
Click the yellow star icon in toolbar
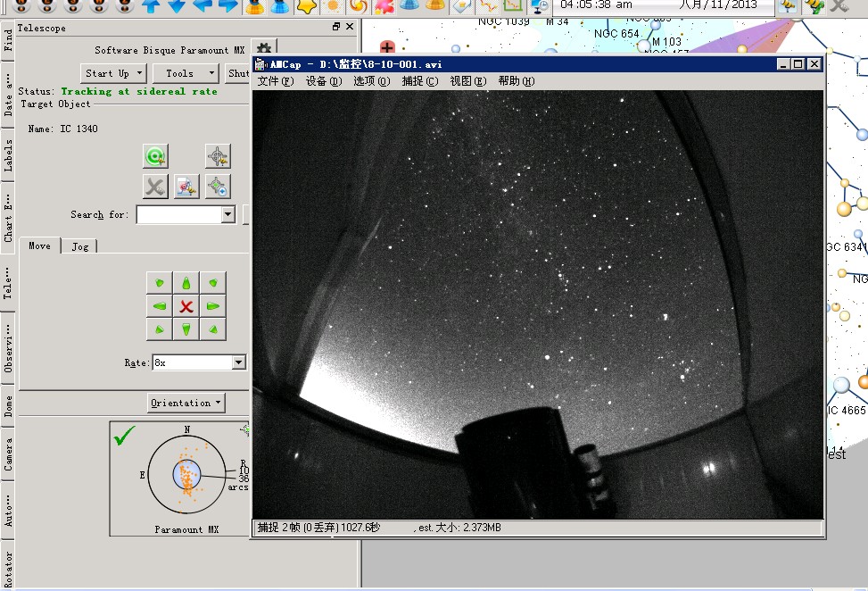pyautogui.click(x=306, y=5)
